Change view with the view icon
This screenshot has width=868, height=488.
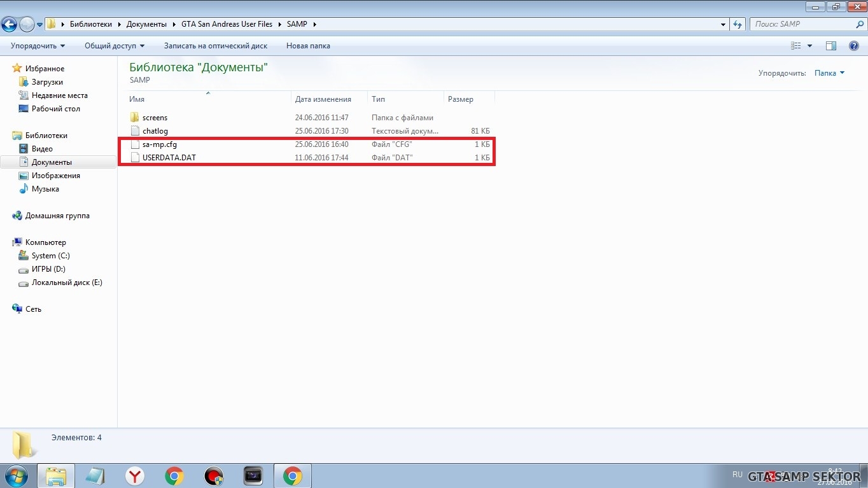[x=795, y=46]
